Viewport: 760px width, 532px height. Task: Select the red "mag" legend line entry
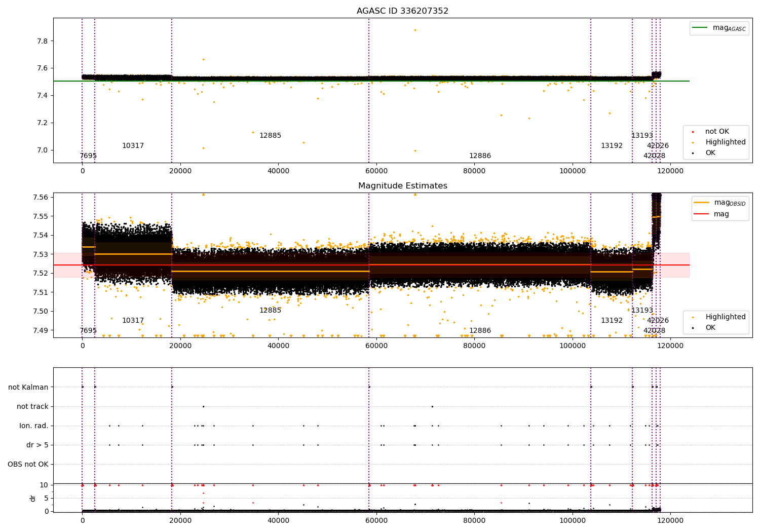click(x=711, y=214)
